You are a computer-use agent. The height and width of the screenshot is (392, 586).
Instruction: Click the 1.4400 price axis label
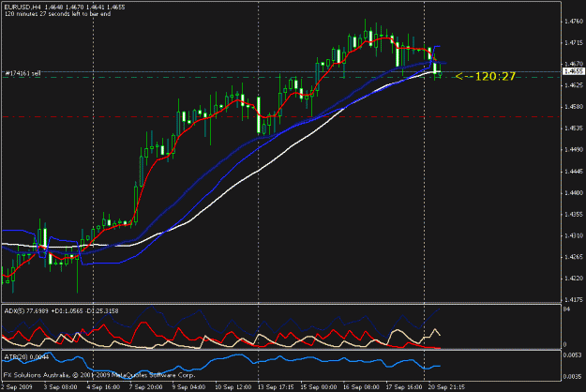click(574, 193)
